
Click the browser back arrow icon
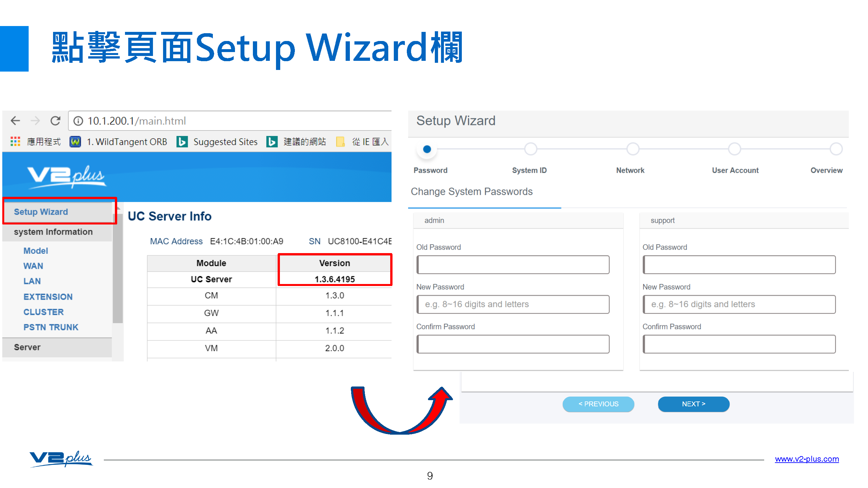[16, 121]
